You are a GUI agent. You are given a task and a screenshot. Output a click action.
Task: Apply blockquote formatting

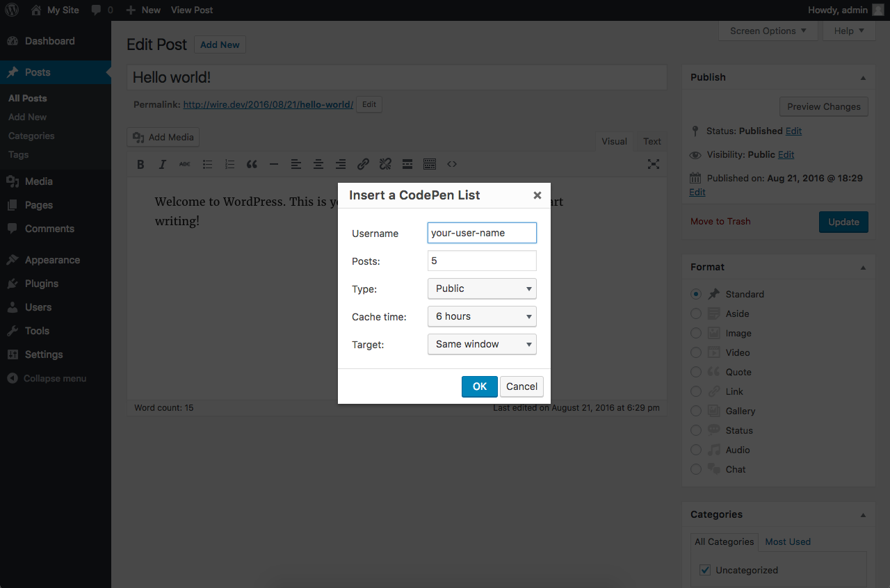[x=252, y=164]
